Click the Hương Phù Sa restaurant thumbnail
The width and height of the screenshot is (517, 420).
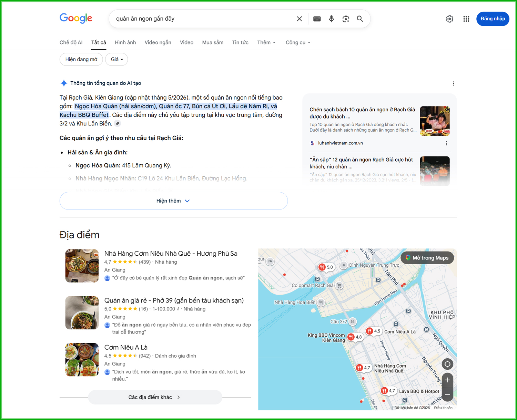click(82, 266)
